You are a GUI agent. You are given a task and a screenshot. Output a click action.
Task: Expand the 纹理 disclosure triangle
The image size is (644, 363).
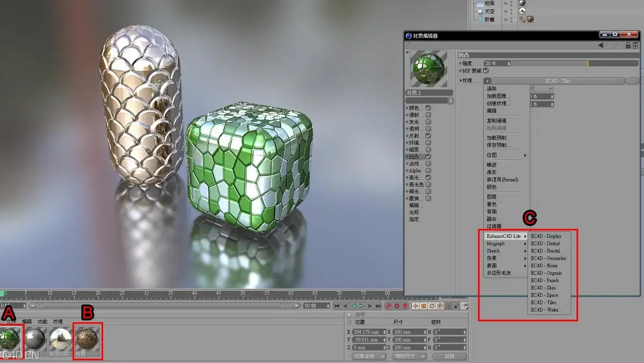461,81
